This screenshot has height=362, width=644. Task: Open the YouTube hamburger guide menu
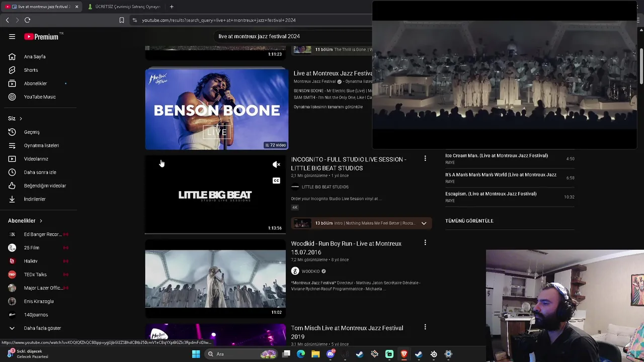[x=12, y=37]
